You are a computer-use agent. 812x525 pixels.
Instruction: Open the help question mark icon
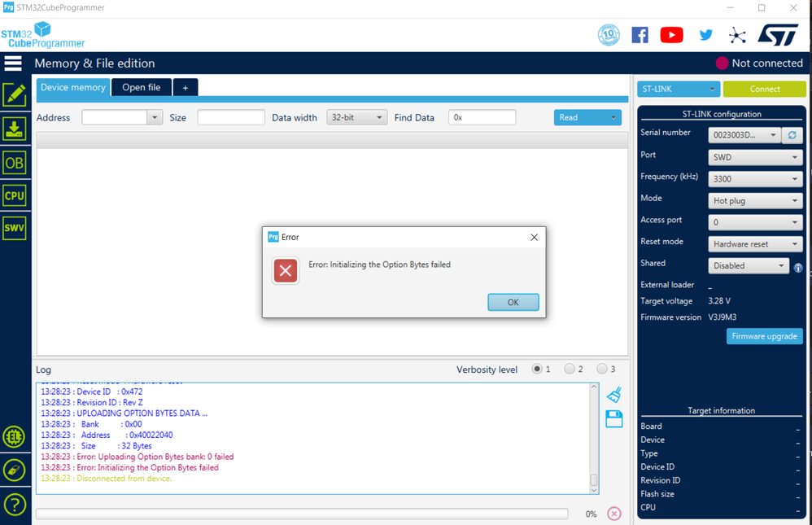(x=15, y=505)
